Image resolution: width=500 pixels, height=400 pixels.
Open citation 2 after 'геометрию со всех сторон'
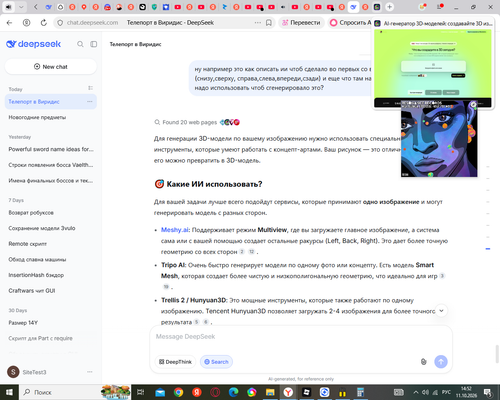(242, 252)
